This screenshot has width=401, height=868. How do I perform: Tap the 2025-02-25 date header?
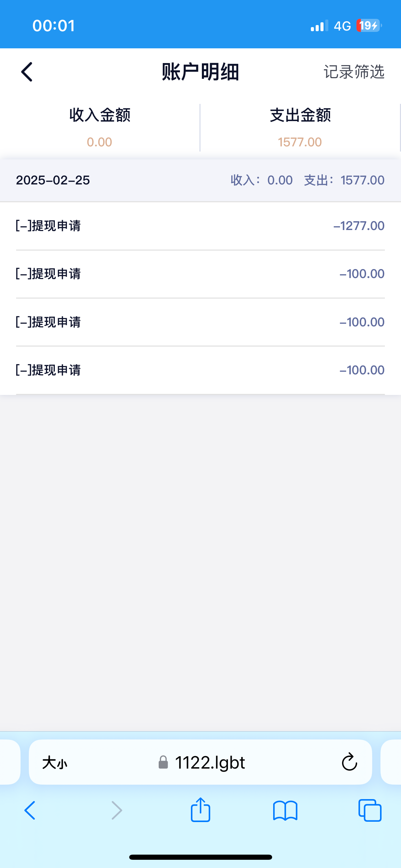(x=53, y=180)
